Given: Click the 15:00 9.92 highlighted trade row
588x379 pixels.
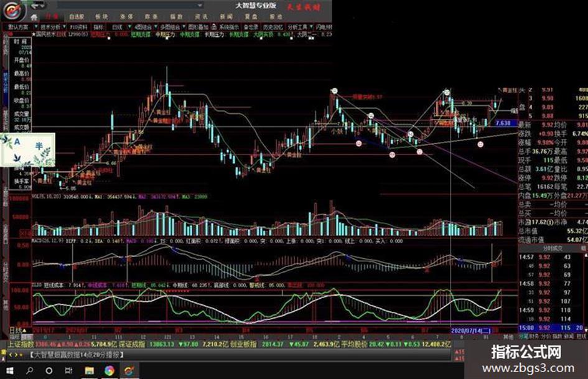Looking at the screenshot, I should 553,327.
